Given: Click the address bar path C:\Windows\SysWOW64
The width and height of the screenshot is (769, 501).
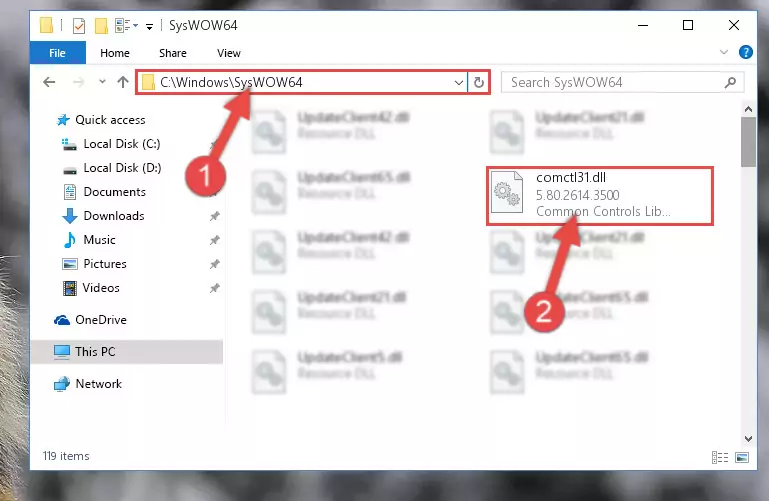Looking at the screenshot, I should 231,82.
